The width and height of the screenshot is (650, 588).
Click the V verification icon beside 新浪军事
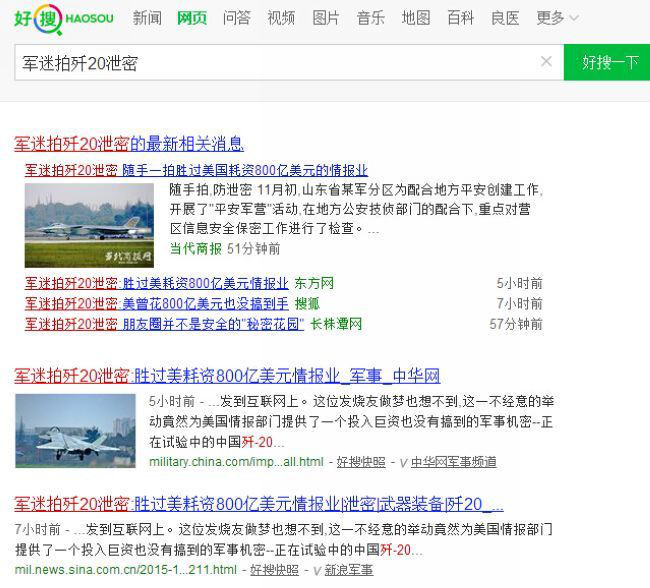pos(317,571)
